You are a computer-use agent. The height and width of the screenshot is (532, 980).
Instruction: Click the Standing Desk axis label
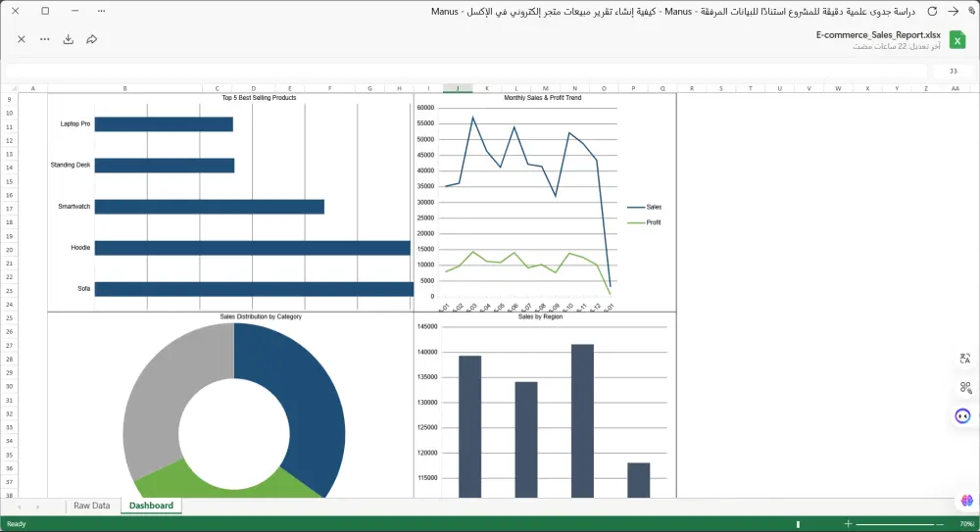[71, 165]
